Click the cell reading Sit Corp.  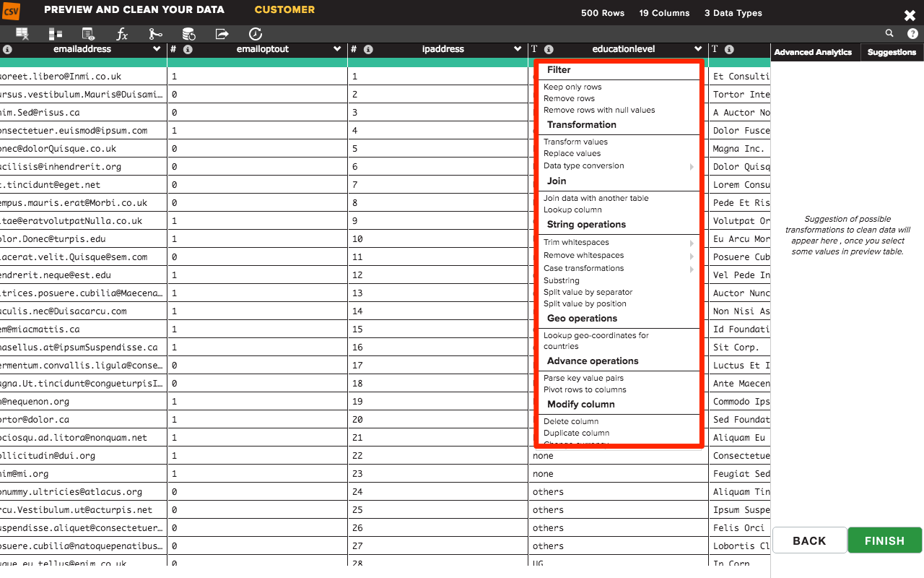point(740,348)
